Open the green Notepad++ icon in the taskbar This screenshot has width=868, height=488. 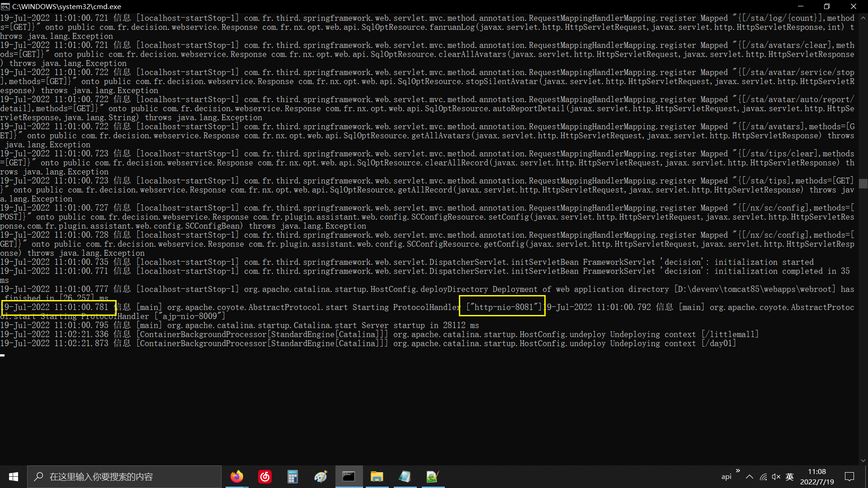point(433,477)
